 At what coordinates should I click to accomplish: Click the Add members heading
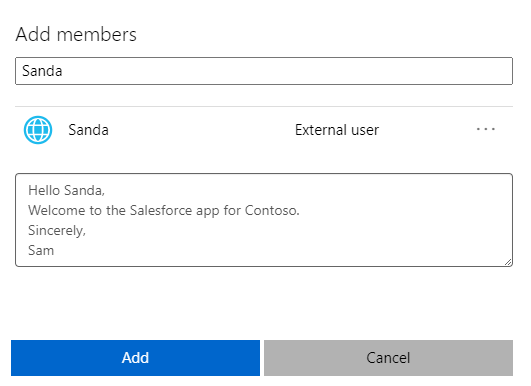coord(76,34)
